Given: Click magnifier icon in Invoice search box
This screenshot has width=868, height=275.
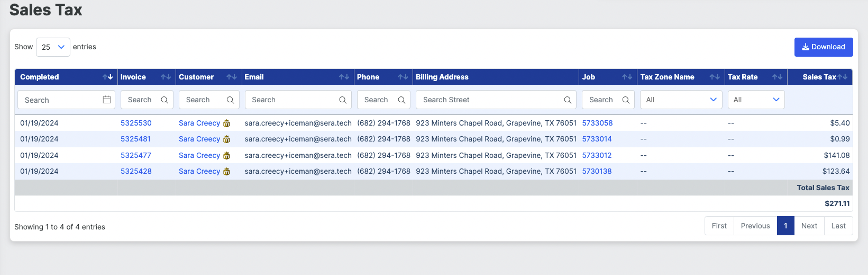Looking at the screenshot, I should tap(165, 100).
